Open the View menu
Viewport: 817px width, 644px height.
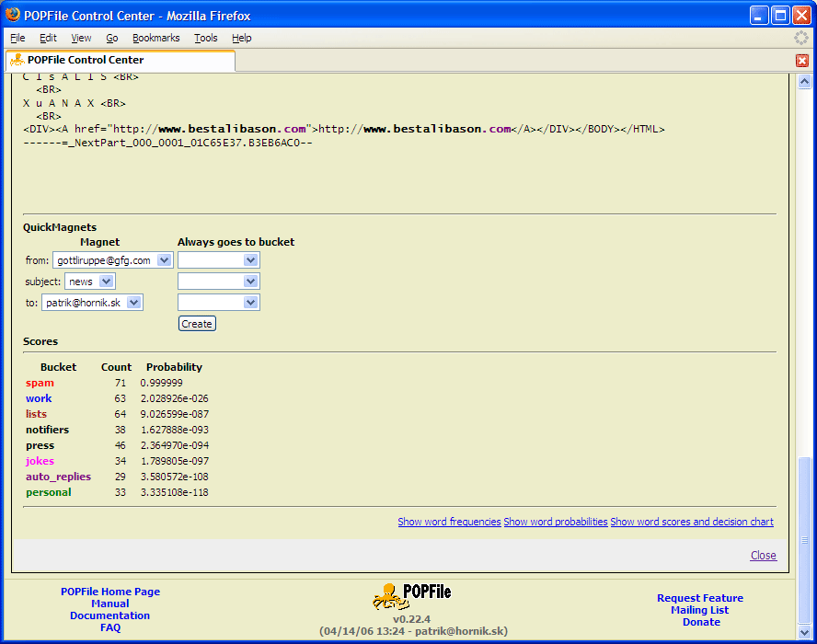(81, 38)
